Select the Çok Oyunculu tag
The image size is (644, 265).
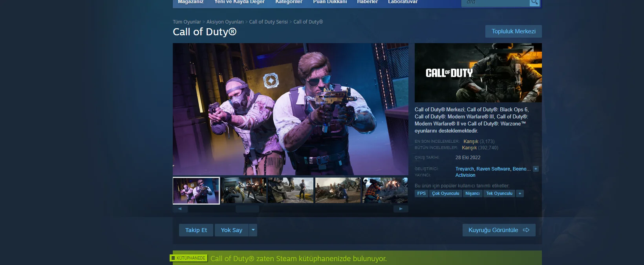click(x=446, y=193)
